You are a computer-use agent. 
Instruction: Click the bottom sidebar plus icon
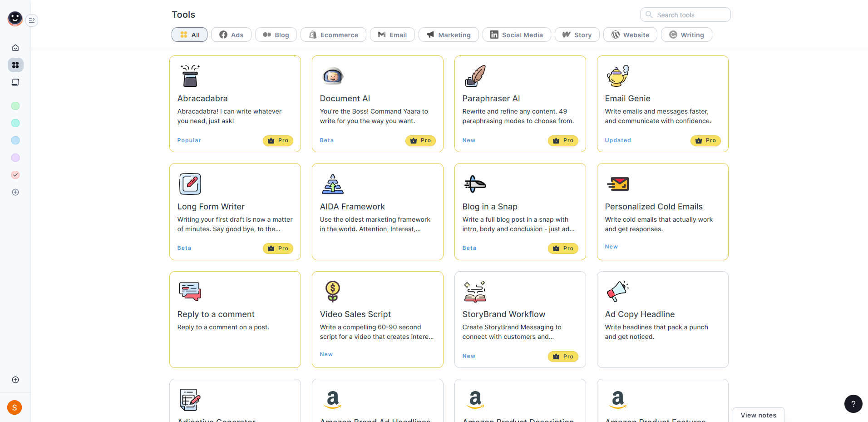click(x=15, y=380)
